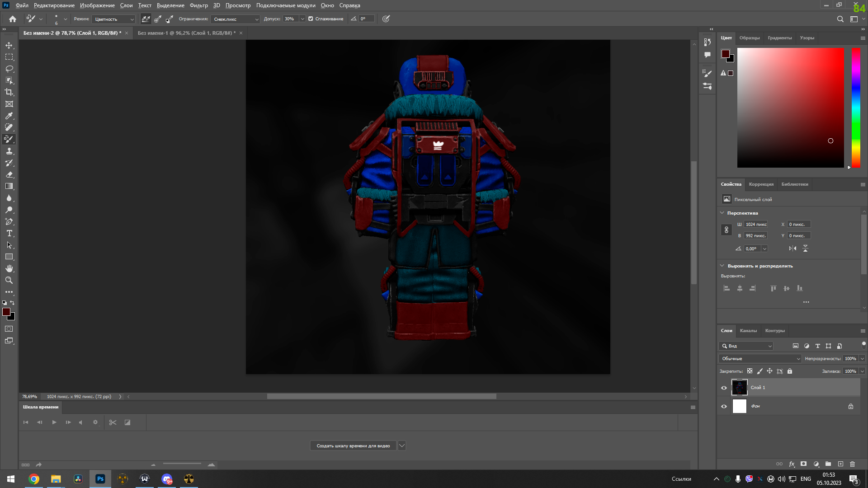Image resolution: width=868 pixels, height=488 pixels.
Task: Click the Home icon in options bar
Action: pos(13,19)
